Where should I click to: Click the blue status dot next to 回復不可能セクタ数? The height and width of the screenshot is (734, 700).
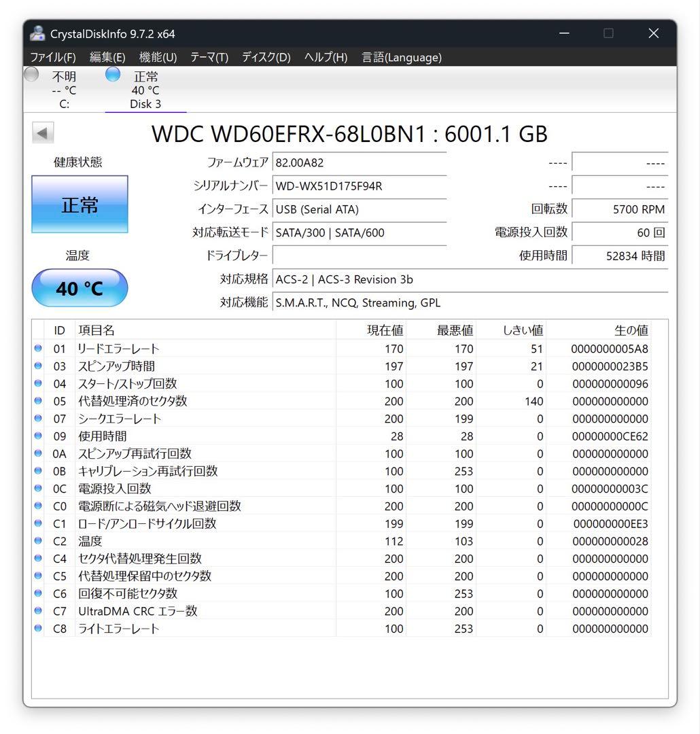click(39, 593)
